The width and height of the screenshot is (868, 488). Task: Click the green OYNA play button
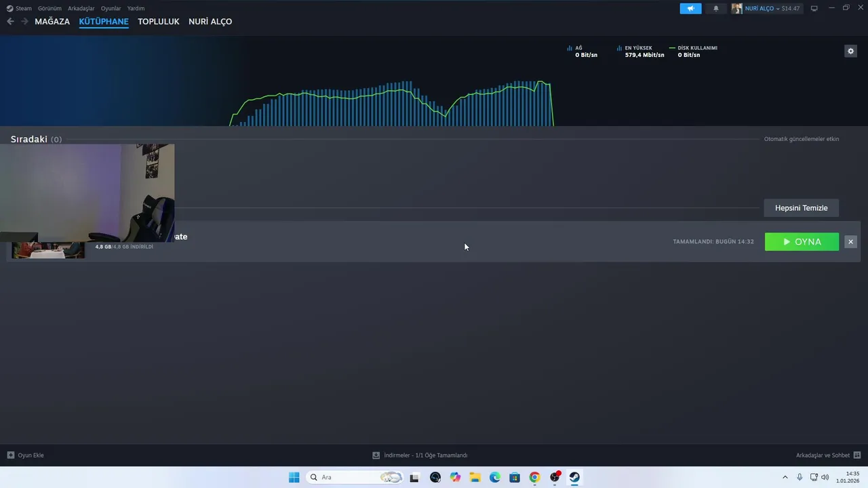802,242
